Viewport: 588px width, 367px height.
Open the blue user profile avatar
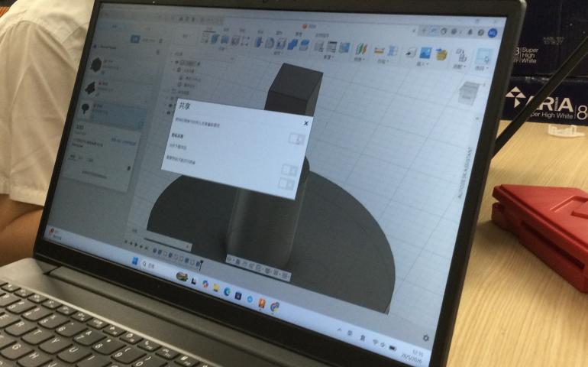tap(493, 33)
